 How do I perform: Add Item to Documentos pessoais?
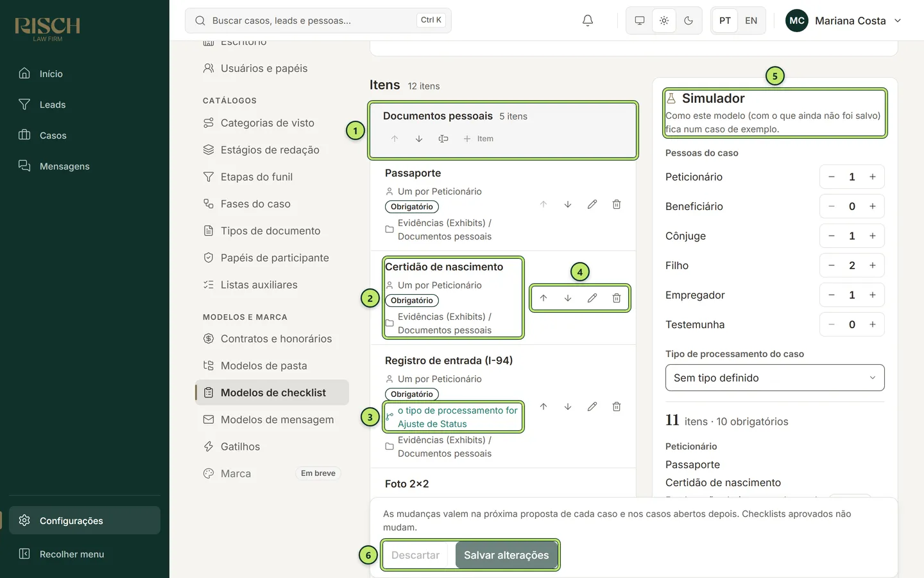click(479, 139)
